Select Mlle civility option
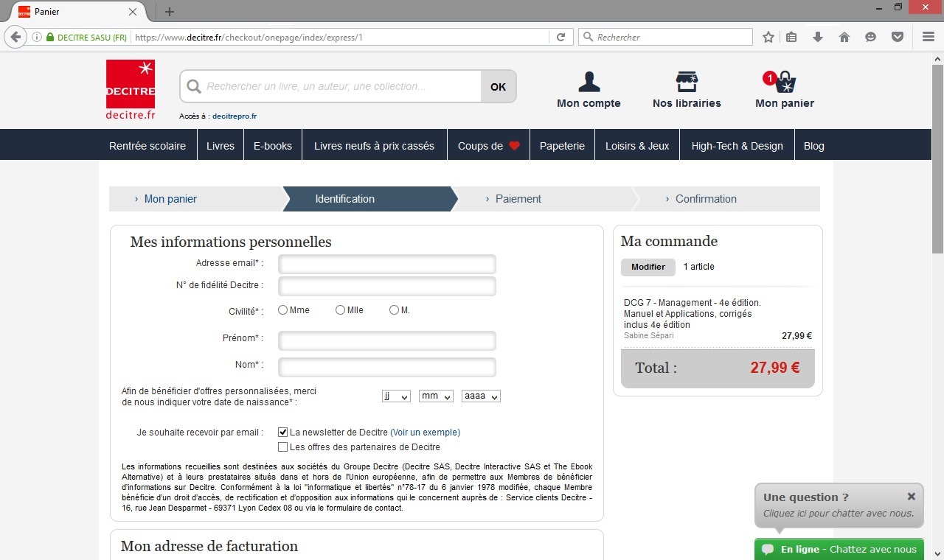This screenshot has width=944, height=560. click(340, 310)
